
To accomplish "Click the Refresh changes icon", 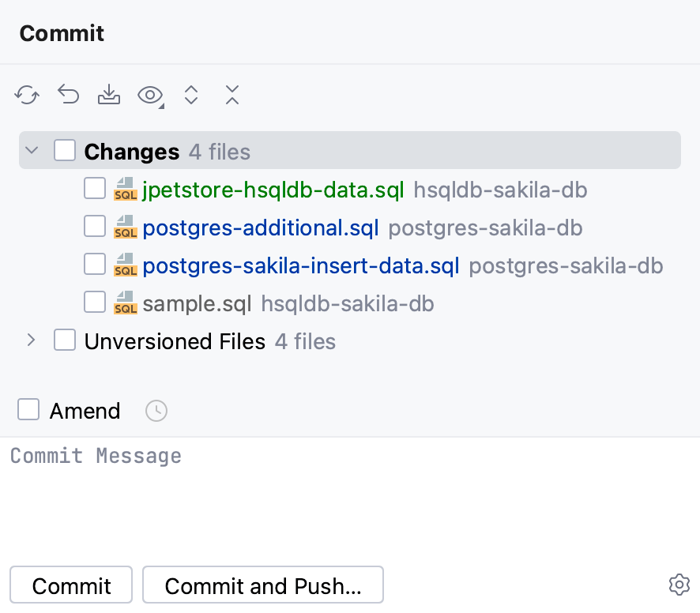I will pyautogui.click(x=27, y=96).
